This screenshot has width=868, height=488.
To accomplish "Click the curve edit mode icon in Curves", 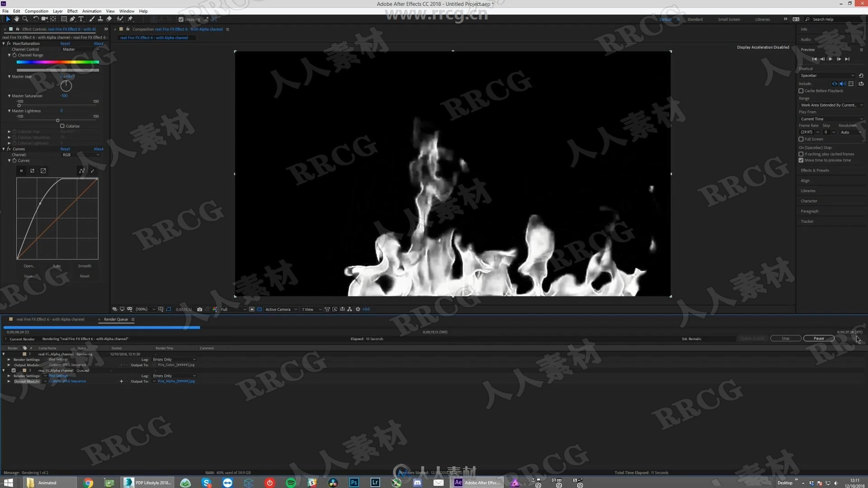I will click(x=82, y=171).
